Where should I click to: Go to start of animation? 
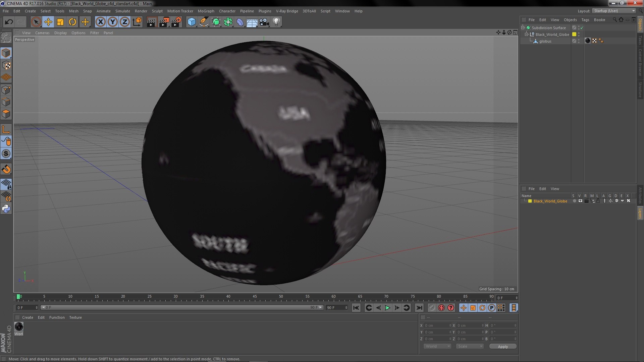[356, 308]
